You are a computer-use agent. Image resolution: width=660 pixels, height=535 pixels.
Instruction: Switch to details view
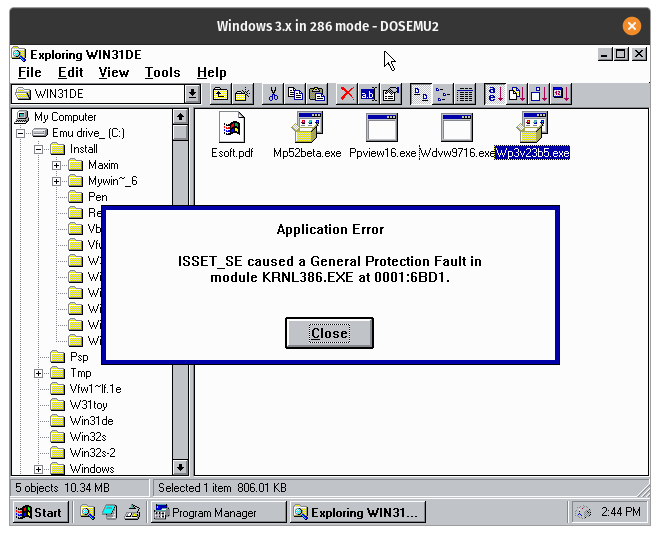(x=465, y=94)
